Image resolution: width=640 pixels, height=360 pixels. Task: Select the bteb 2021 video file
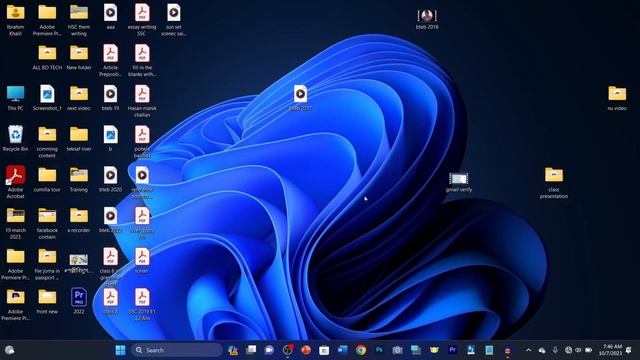(300, 98)
